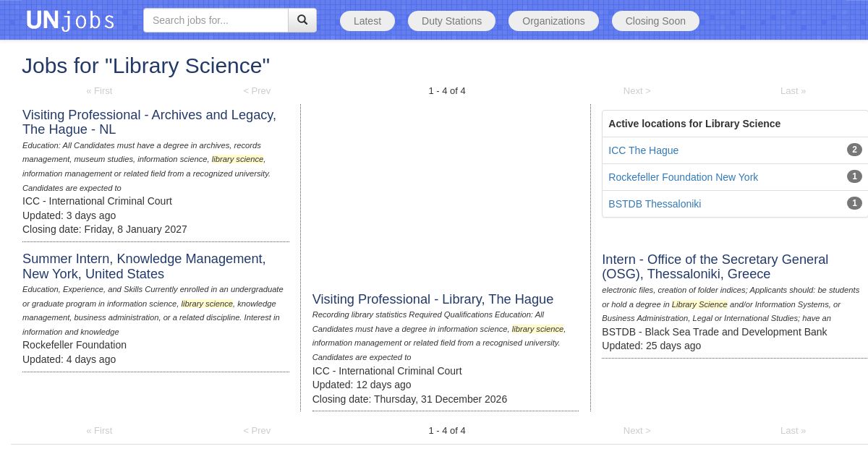Show jobs Closing Soon

(x=655, y=21)
